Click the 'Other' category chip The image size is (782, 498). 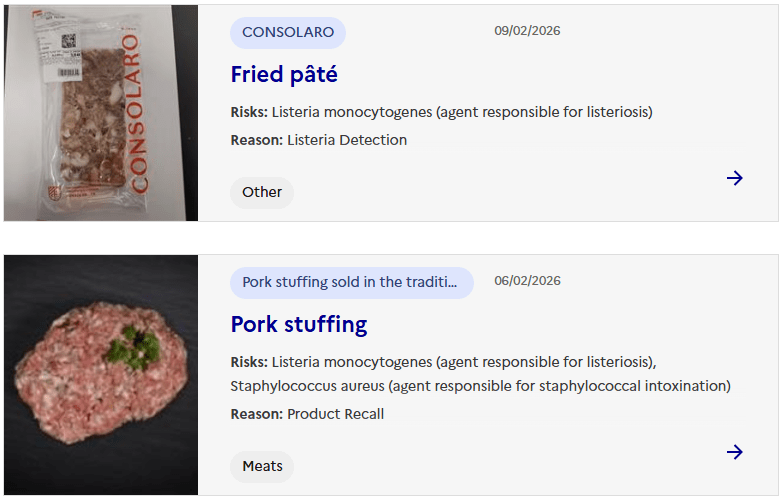[262, 192]
